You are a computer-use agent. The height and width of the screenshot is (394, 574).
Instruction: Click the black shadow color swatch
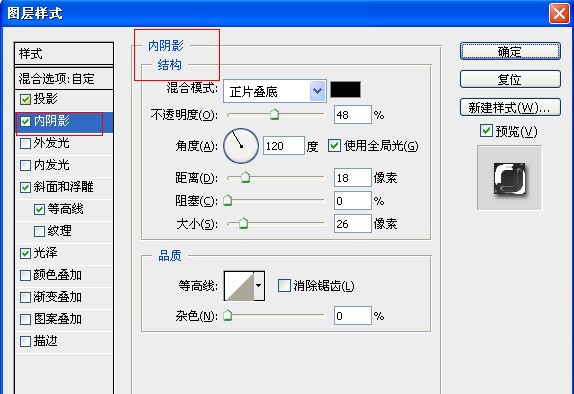point(345,90)
